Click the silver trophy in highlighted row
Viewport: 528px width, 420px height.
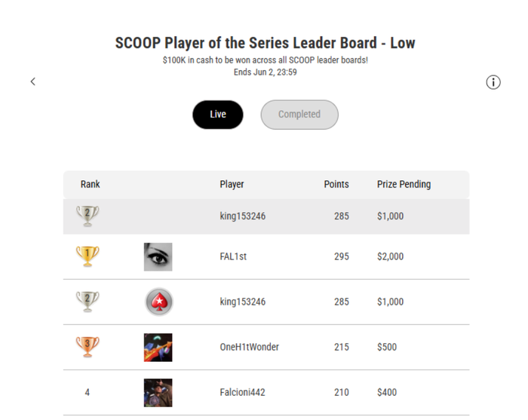pyautogui.click(x=87, y=216)
